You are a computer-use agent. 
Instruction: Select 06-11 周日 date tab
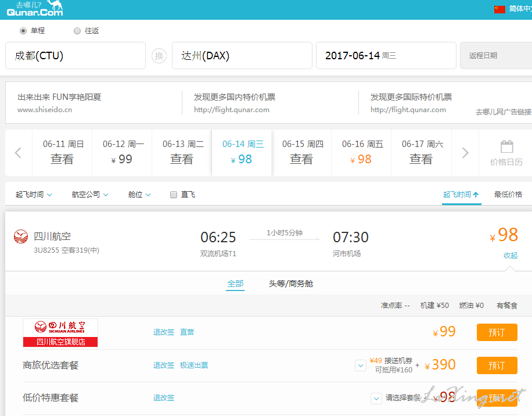point(62,153)
